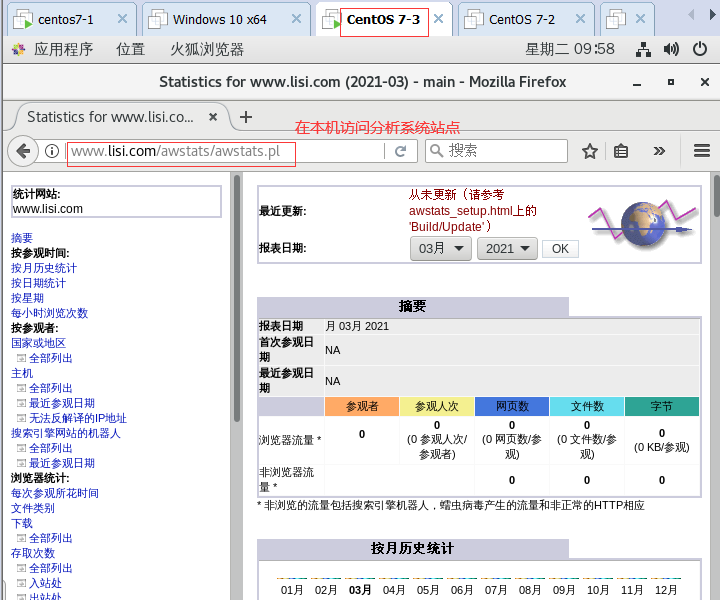Open the year dropdown showing 2021

tap(507, 249)
